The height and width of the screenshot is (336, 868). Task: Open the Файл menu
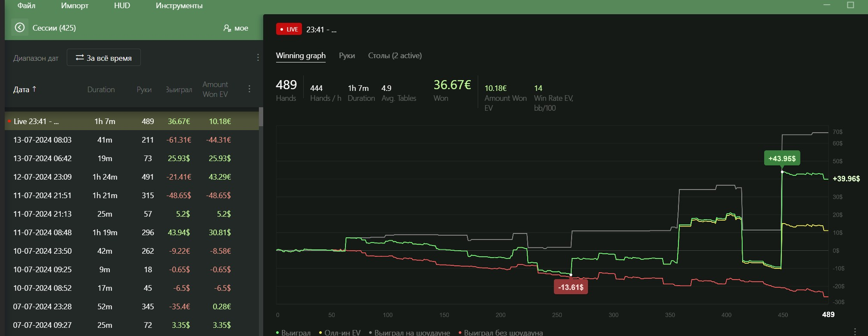pyautogui.click(x=26, y=6)
